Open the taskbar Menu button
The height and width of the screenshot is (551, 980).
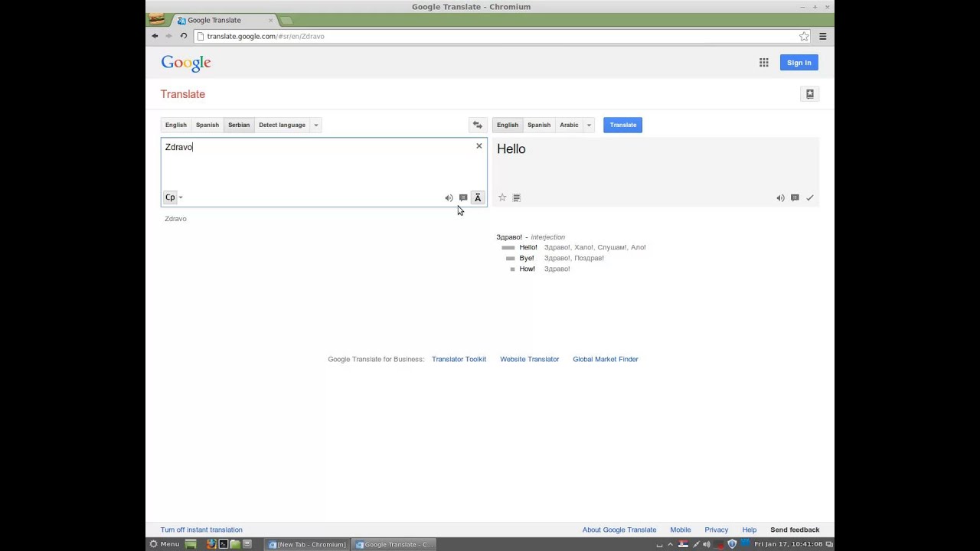(x=164, y=544)
